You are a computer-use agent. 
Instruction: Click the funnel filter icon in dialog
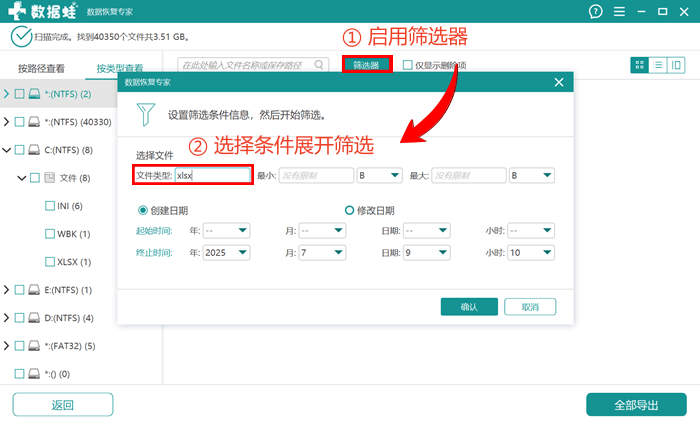point(146,114)
